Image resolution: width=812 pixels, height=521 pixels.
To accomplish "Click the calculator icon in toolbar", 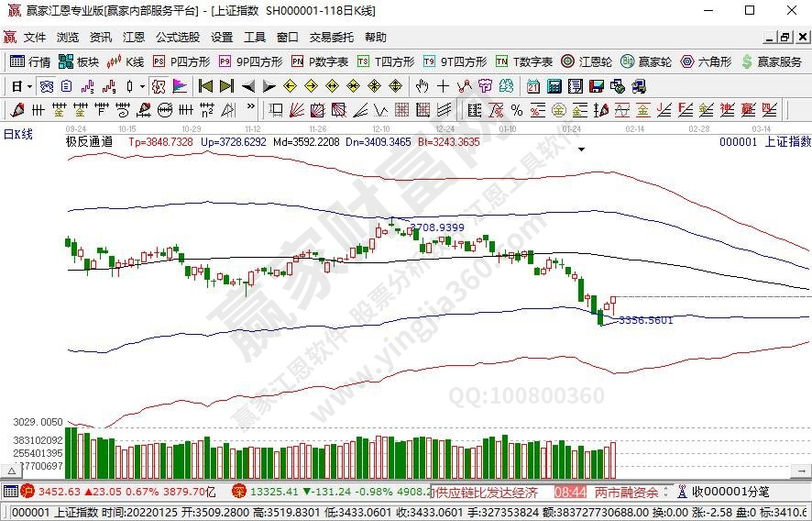I will click(x=554, y=86).
